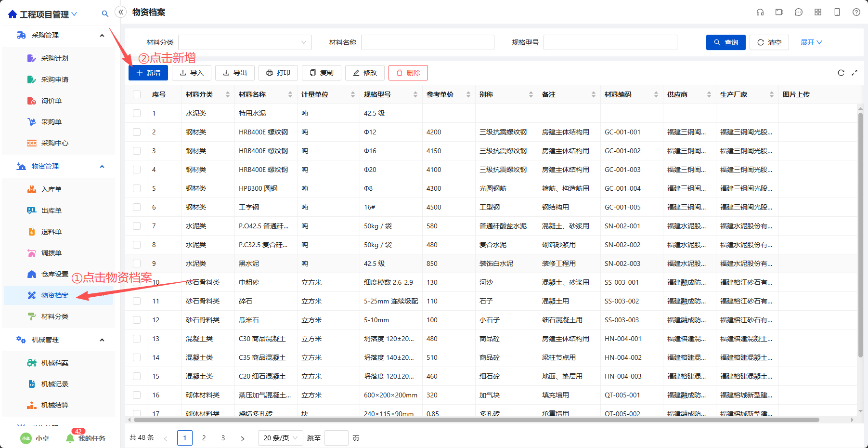Open the help question mark icon
This screenshot has height=448, width=868.
[856, 12]
